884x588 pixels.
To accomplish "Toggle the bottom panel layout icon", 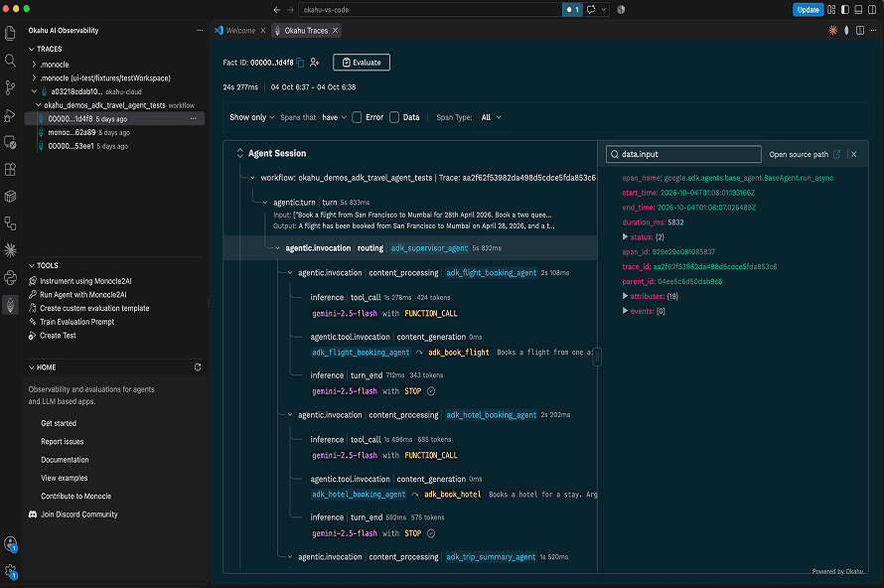I will [x=858, y=10].
